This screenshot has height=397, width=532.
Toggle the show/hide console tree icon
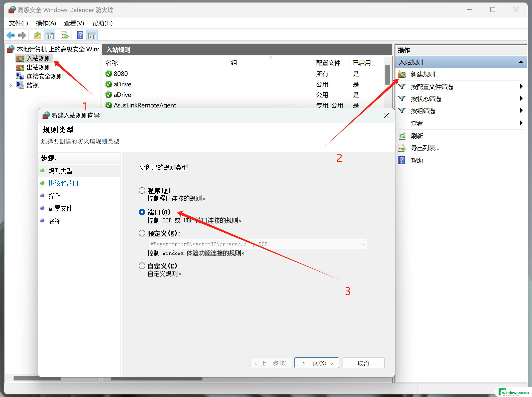tap(50, 35)
